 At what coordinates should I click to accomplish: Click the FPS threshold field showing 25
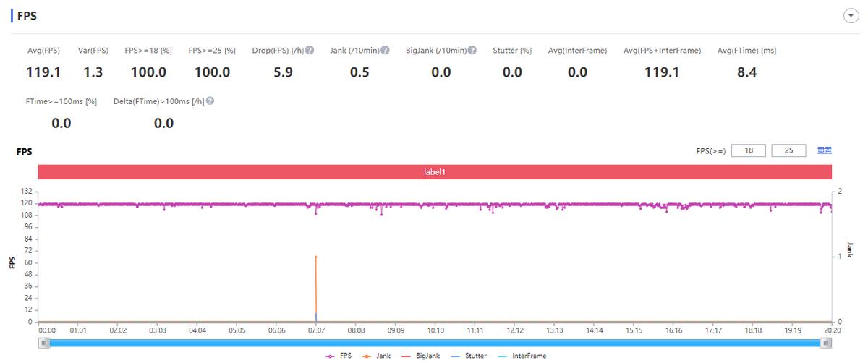click(x=789, y=150)
